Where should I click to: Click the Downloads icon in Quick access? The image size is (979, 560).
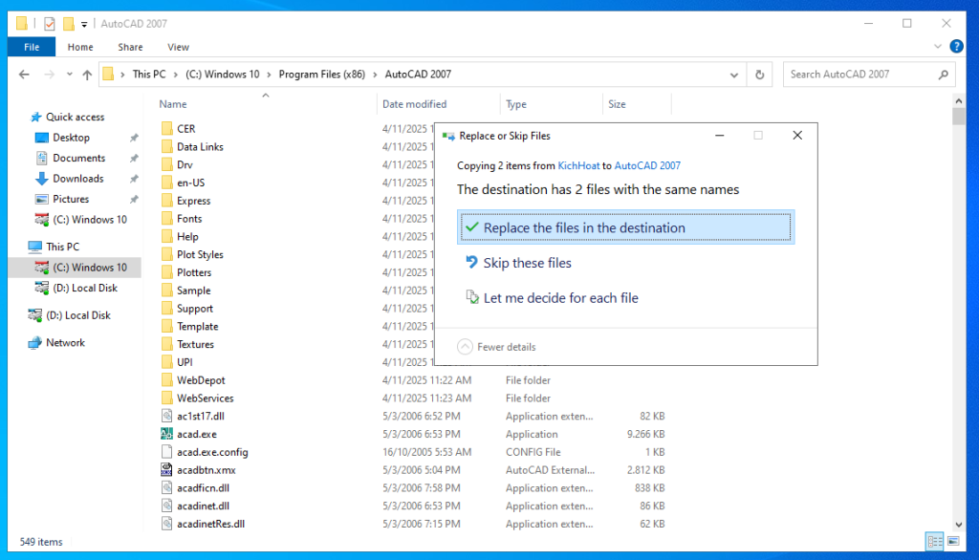click(42, 179)
